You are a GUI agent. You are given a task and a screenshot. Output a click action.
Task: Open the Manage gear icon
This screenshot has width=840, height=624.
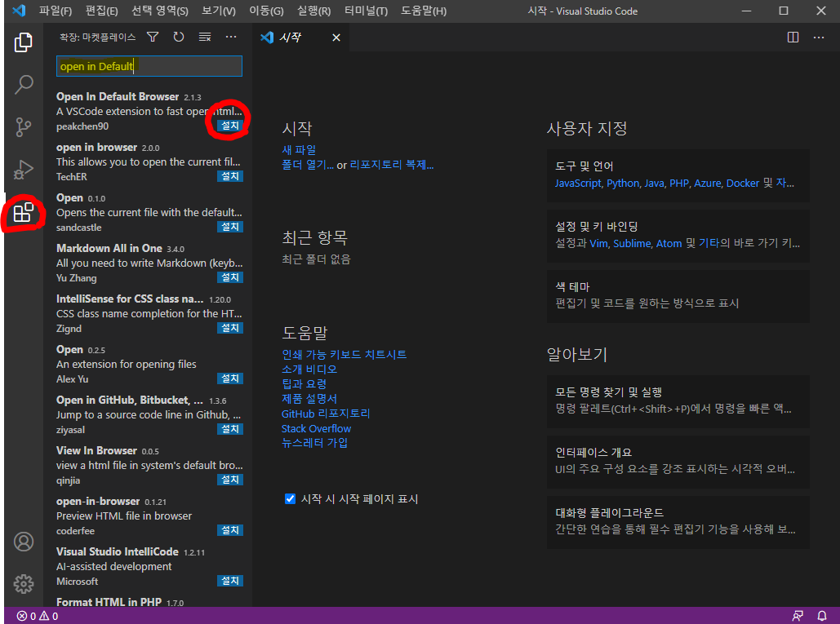pyautogui.click(x=23, y=584)
